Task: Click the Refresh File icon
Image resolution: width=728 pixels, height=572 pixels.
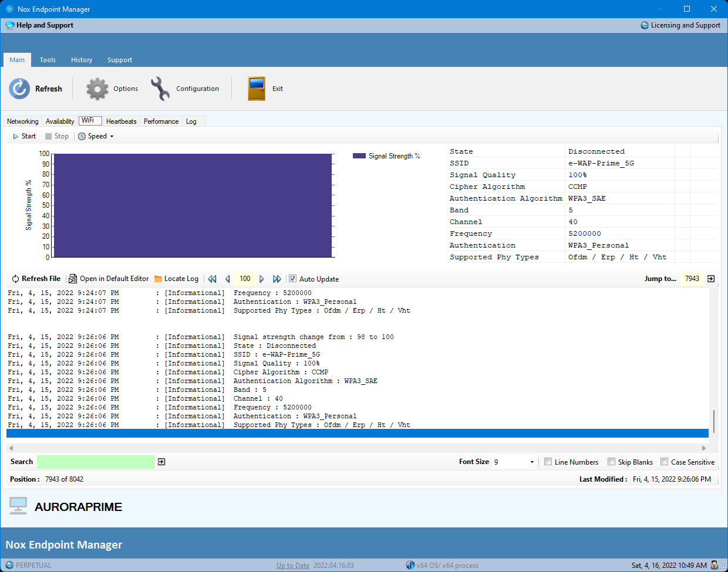Action: [16, 279]
